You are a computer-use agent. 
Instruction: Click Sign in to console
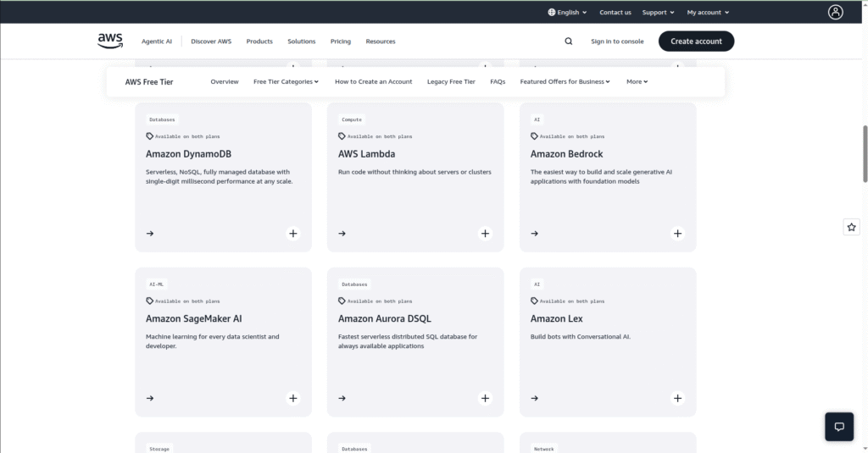click(617, 41)
